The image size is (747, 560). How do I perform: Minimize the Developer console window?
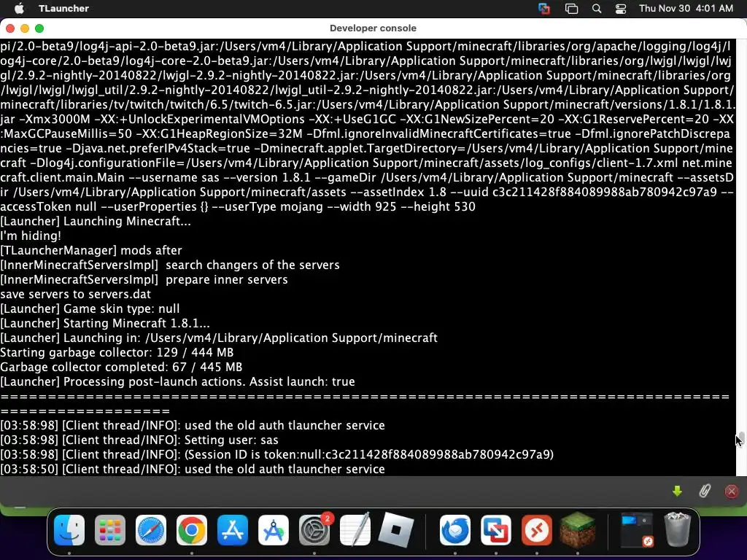[x=25, y=28]
